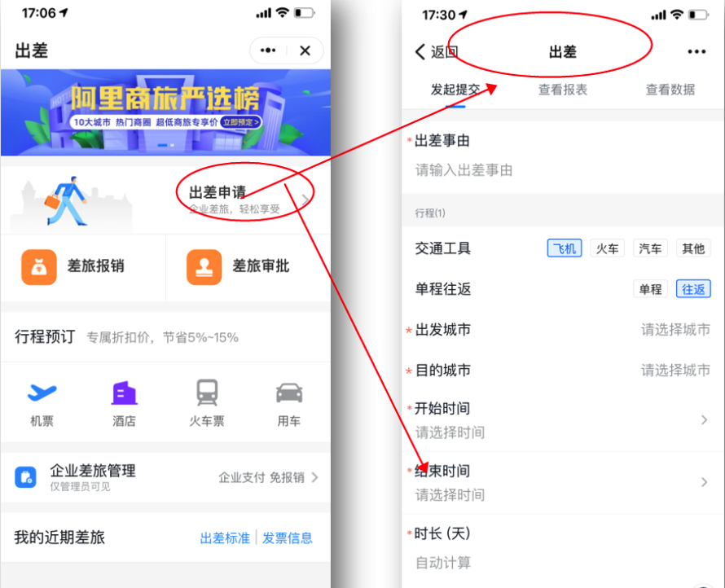725x588 pixels.
Task: Open the three-dot menu in left screen header
Action: tap(268, 50)
